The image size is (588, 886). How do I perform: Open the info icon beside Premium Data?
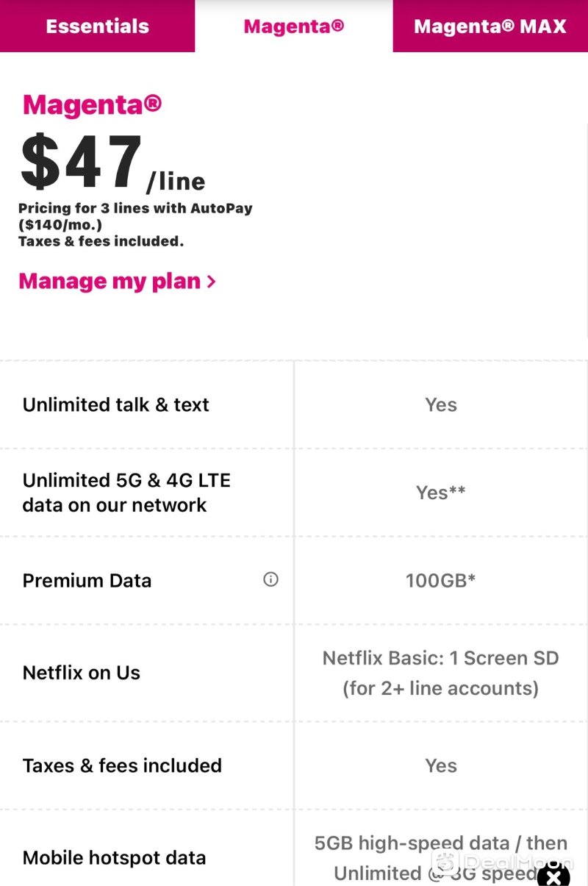[x=270, y=579]
